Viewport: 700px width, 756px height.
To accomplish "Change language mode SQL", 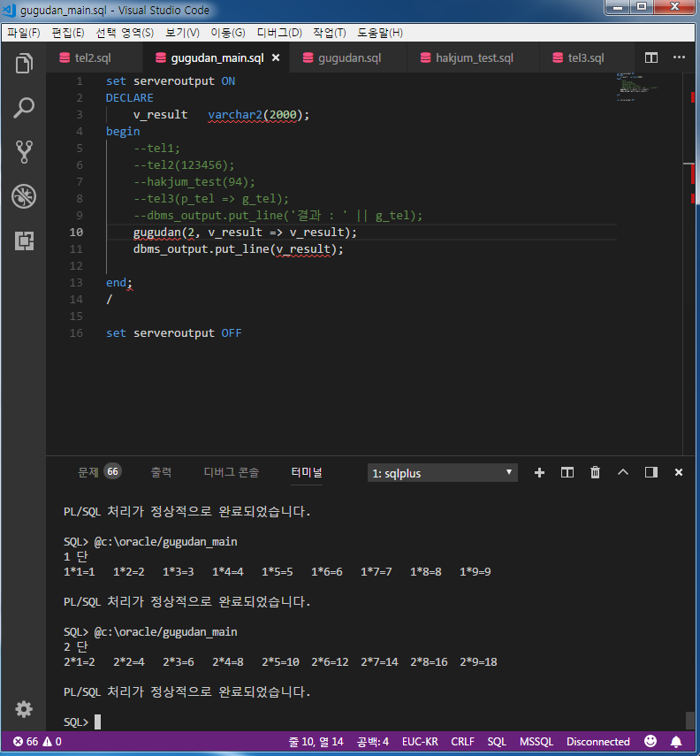I will [x=497, y=742].
